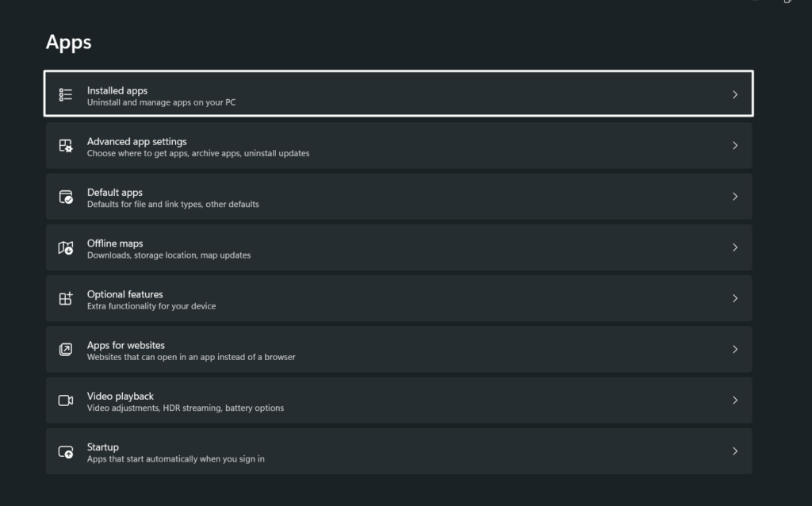Click the Installed apps list icon
The width and height of the screenshot is (812, 506).
point(66,95)
